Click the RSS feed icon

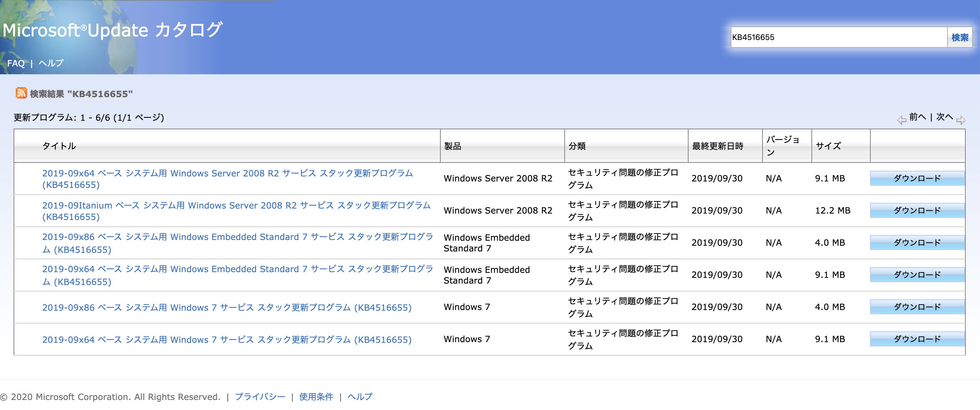(x=21, y=93)
